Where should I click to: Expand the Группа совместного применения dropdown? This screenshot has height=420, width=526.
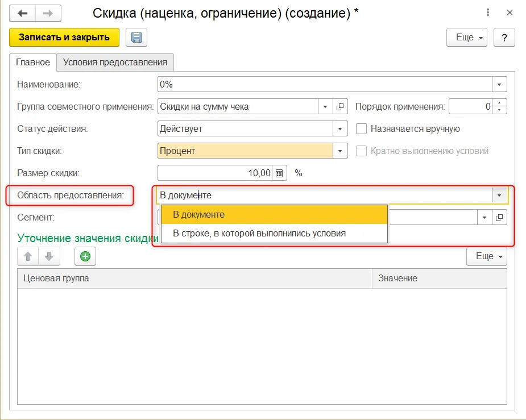pos(325,107)
